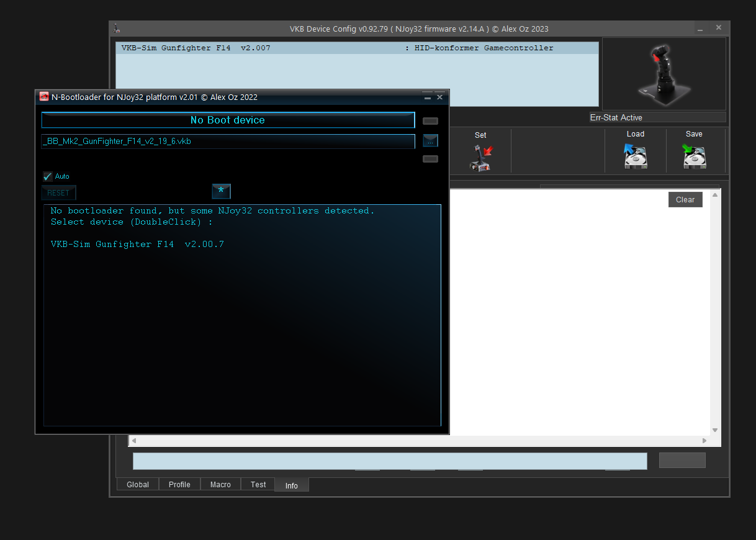The height and width of the screenshot is (540, 756).
Task: Close the VKB Device Config window
Action: click(719, 28)
